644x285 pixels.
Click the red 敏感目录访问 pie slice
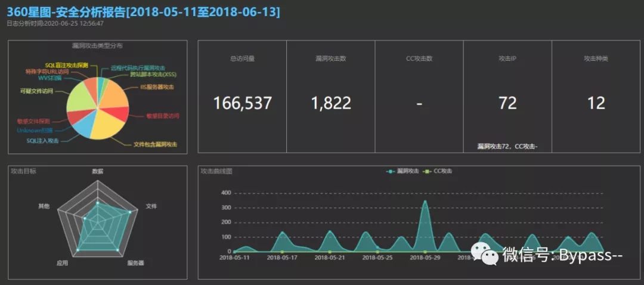pyautogui.click(x=120, y=113)
